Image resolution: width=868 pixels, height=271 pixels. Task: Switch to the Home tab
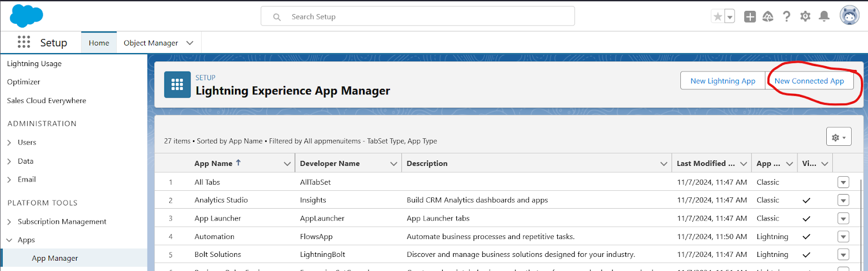point(99,43)
